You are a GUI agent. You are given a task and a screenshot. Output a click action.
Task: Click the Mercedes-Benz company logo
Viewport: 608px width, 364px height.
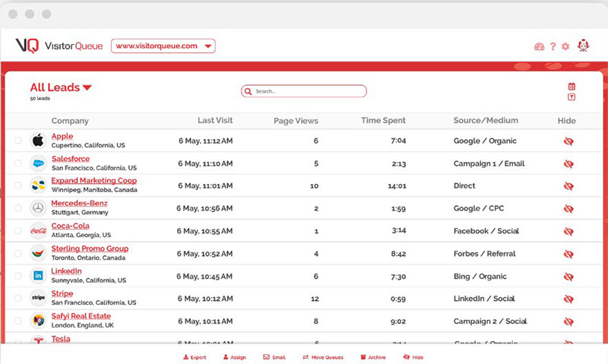click(38, 208)
